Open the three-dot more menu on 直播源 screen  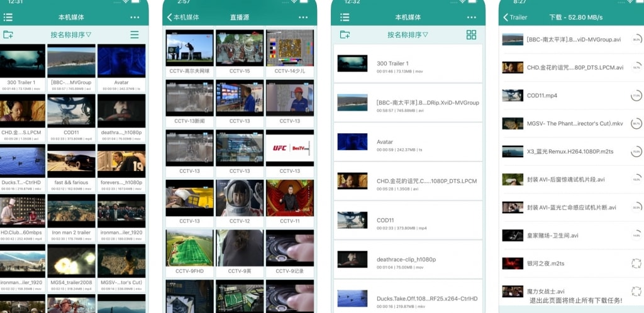pyautogui.click(x=303, y=17)
